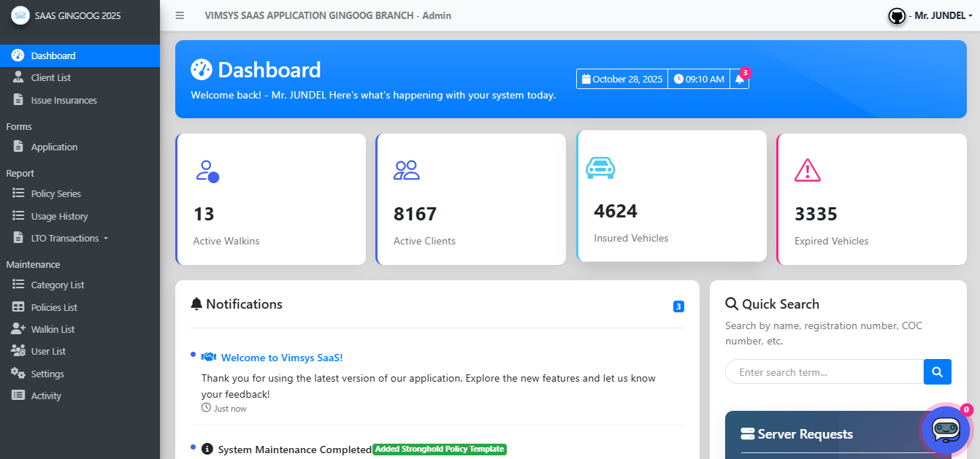The height and width of the screenshot is (459, 980).
Task: Open the chatbot assistant bubble
Action: 945,430
